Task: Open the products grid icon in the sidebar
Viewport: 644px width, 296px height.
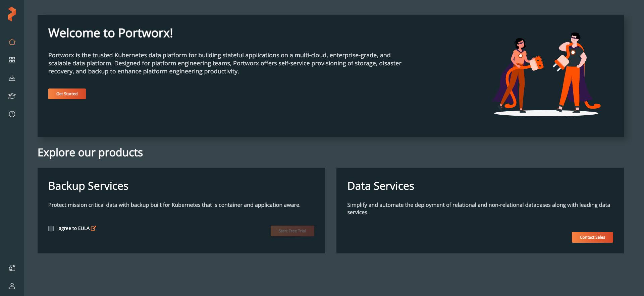Action: tap(12, 60)
